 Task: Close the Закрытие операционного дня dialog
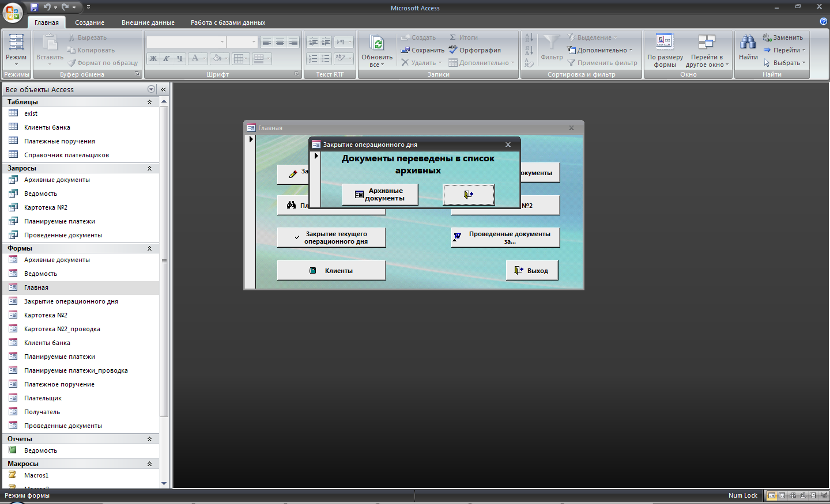[508, 145]
